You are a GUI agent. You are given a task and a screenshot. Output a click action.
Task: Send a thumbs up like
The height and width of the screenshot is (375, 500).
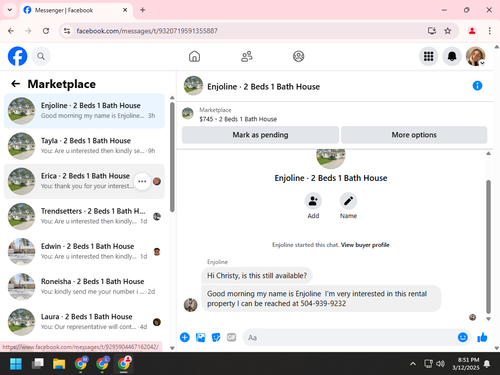pyautogui.click(x=482, y=337)
